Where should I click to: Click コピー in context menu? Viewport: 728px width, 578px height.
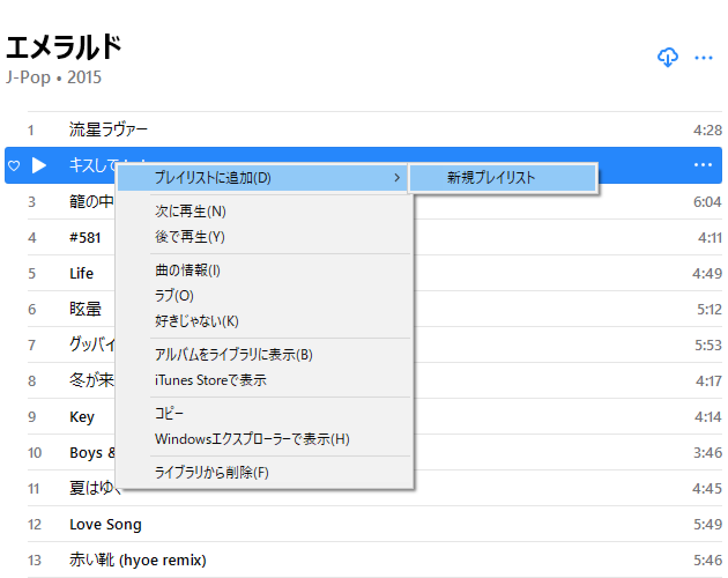[169, 414]
